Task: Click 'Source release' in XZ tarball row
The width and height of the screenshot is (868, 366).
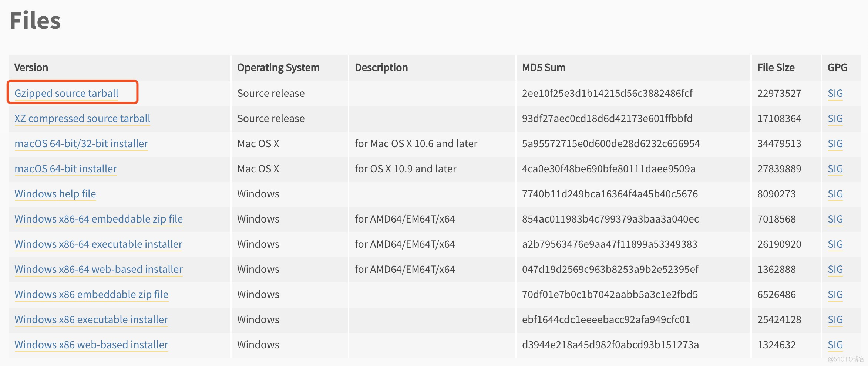Action: click(271, 119)
